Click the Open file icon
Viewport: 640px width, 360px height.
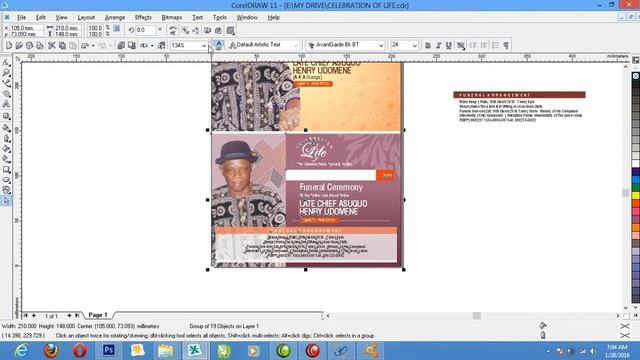[x=19, y=45]
